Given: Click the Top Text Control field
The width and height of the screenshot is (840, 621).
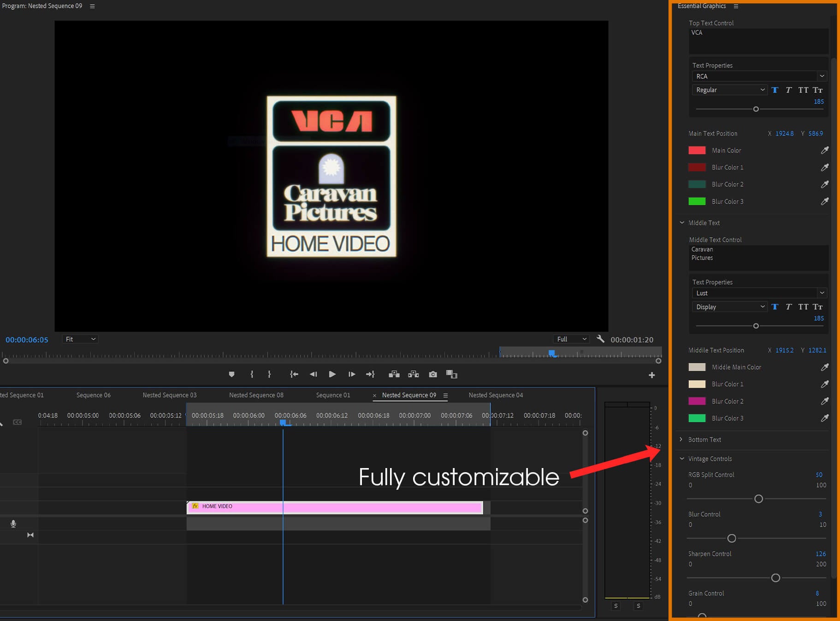Looking at the screenshot, I should coord(758,41).
